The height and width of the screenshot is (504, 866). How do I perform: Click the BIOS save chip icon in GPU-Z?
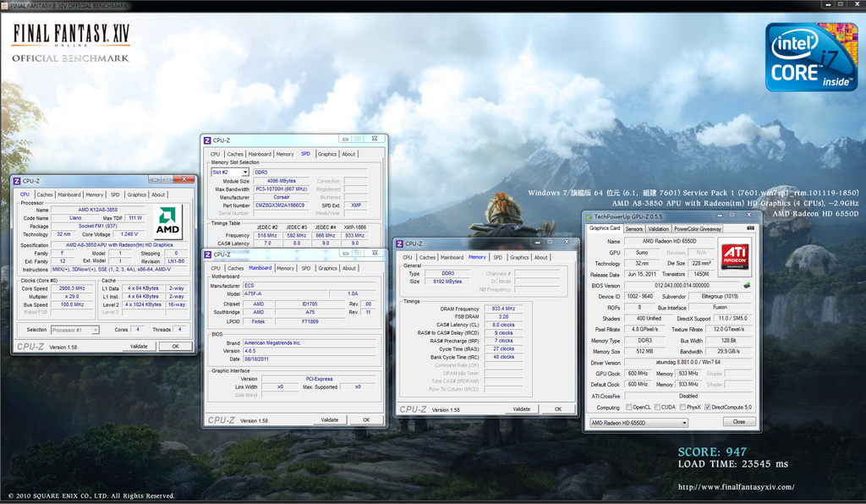point(747,285)
